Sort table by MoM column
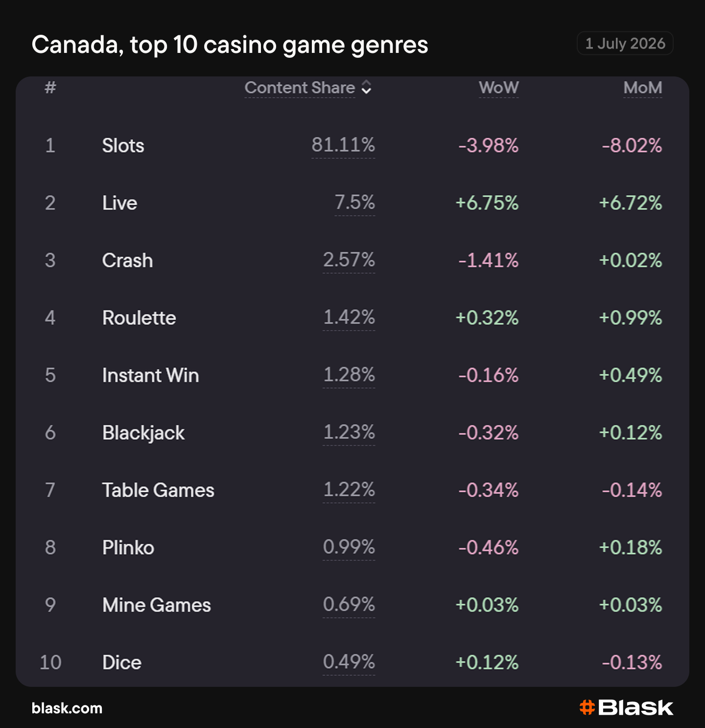 642,88
